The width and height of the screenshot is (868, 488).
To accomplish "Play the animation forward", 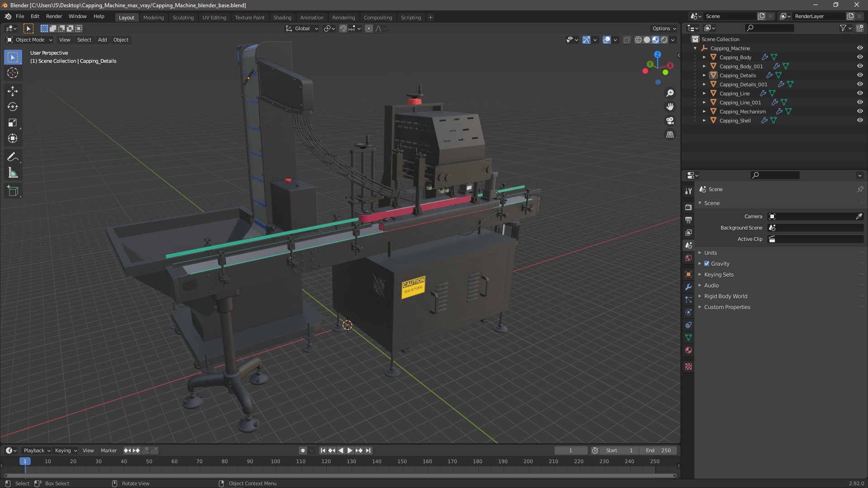I will [x=350, y=450].
